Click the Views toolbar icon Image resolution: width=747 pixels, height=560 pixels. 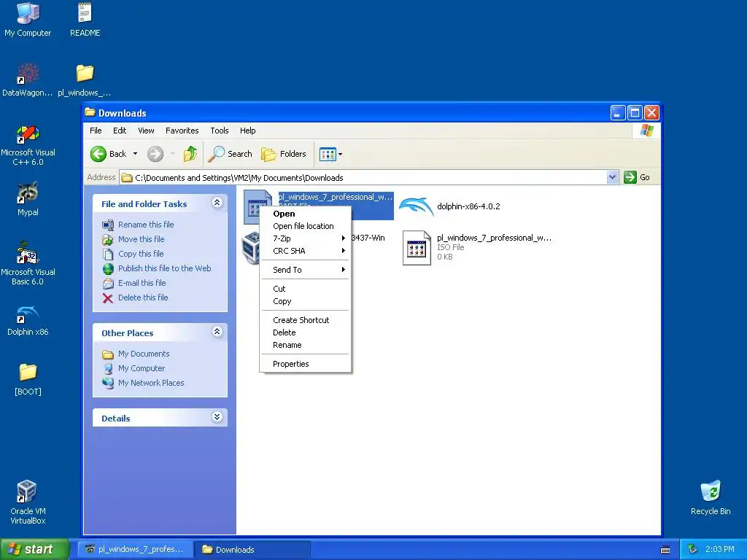click(x=328, y=154)
